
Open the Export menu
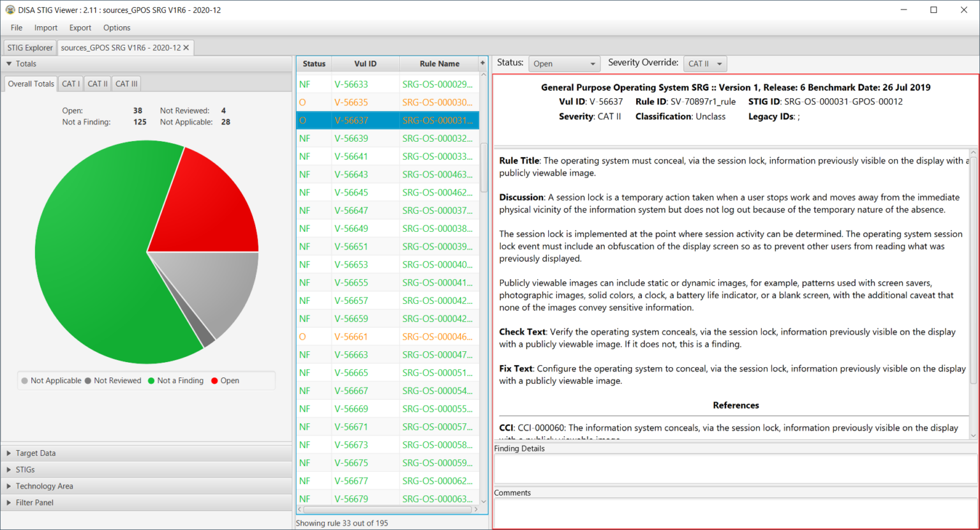pyautogui.click(x=80, y=27)
